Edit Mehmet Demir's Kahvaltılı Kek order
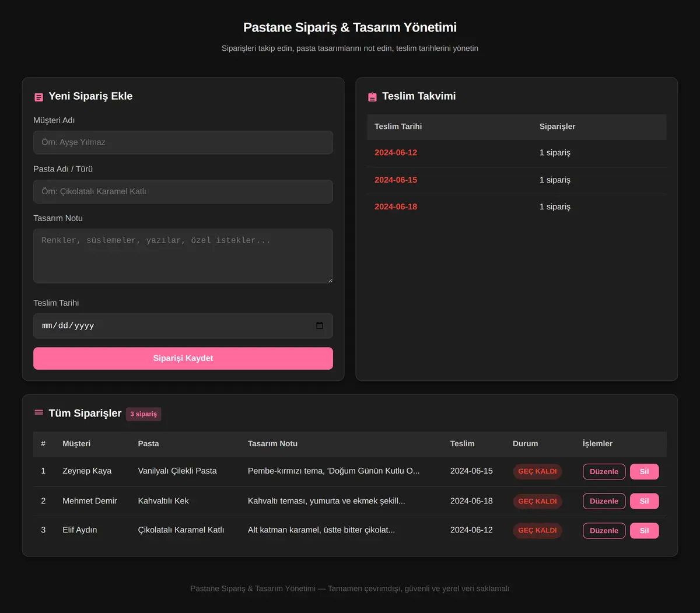Screen dimensions: 700x613 pos(604,501)
